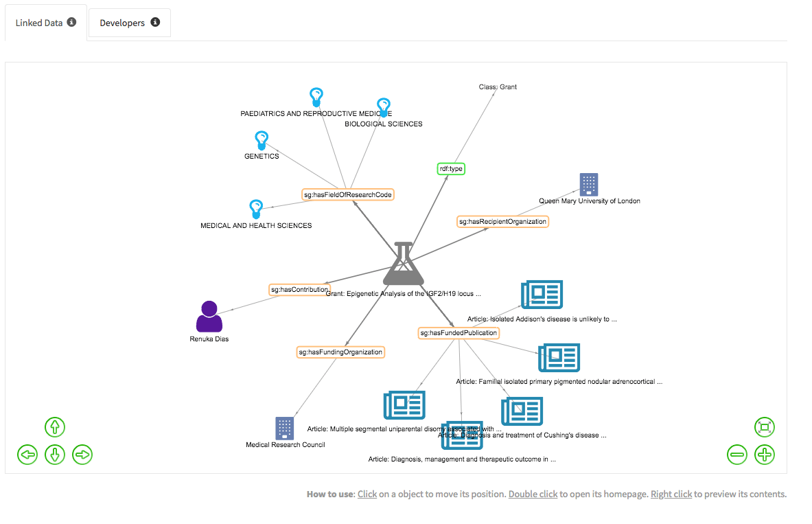Screen dimensions: 812x524
Task: Click the Queen Mary University building icon
Action: click(x=589, y=185)
